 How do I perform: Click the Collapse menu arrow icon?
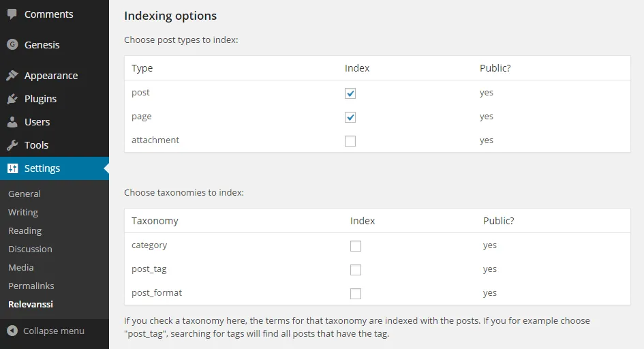[12, 331]
